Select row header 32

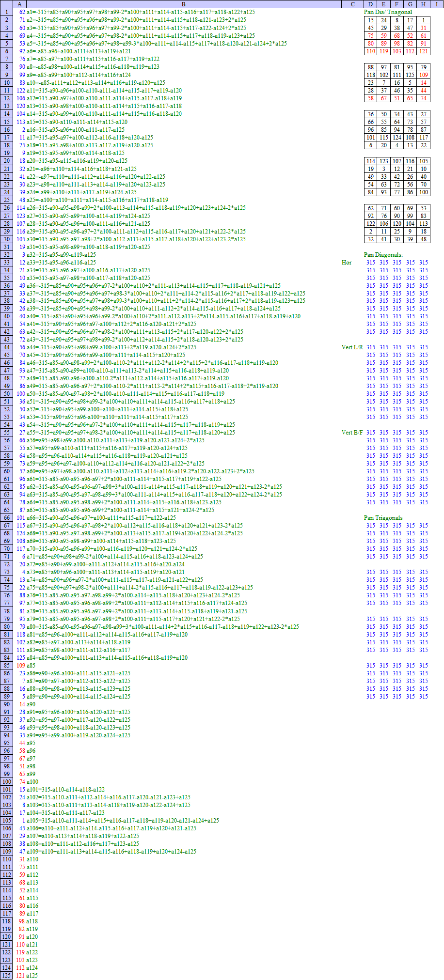[x=7, y=254]
